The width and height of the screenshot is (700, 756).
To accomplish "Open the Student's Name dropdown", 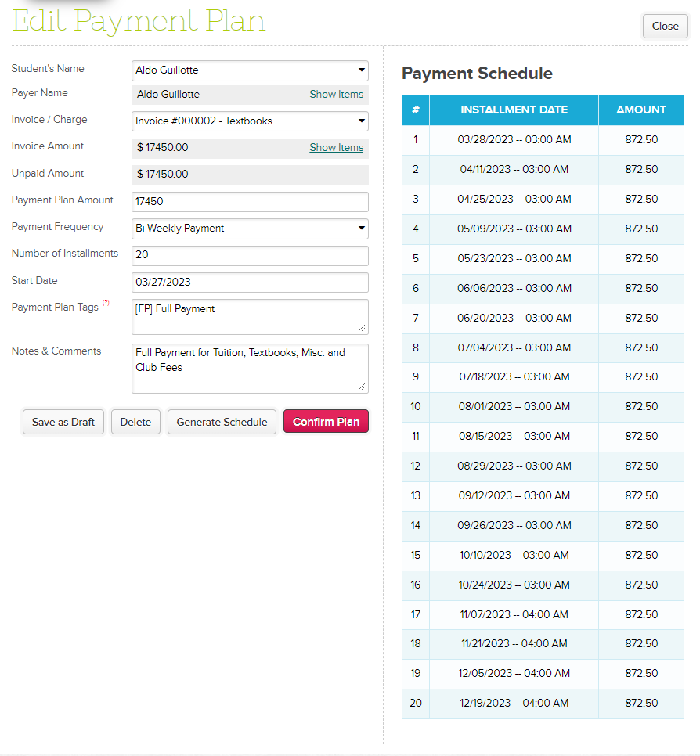I will pos(250,70).
